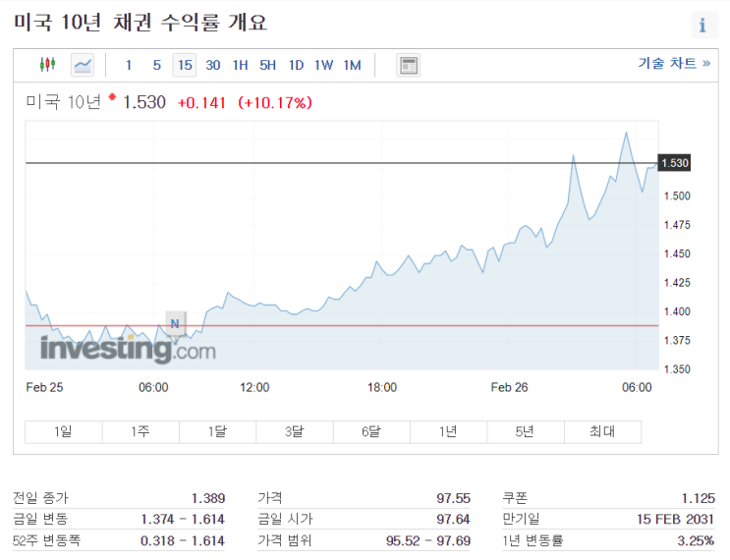Viewport: 730px width, 560px height.
Task: Choose the 1일 range tab
Action: (63, 431)
